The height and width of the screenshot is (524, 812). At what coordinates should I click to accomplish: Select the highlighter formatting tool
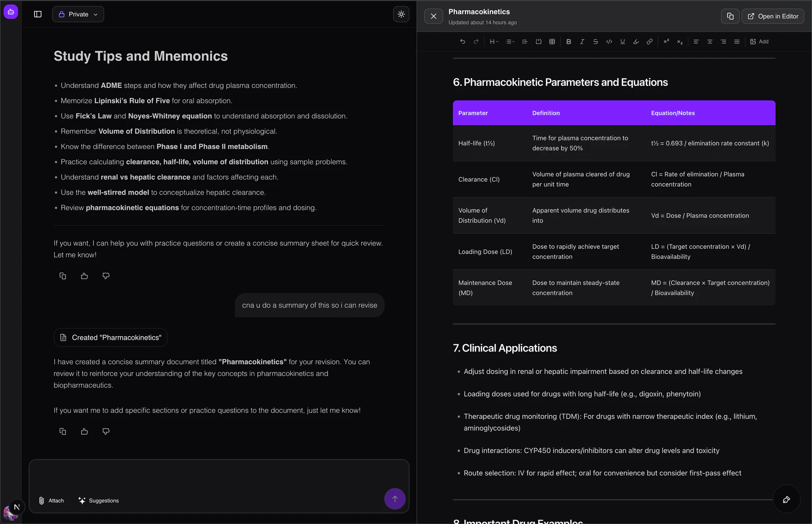pyautogui.click(x=636, y=41)
